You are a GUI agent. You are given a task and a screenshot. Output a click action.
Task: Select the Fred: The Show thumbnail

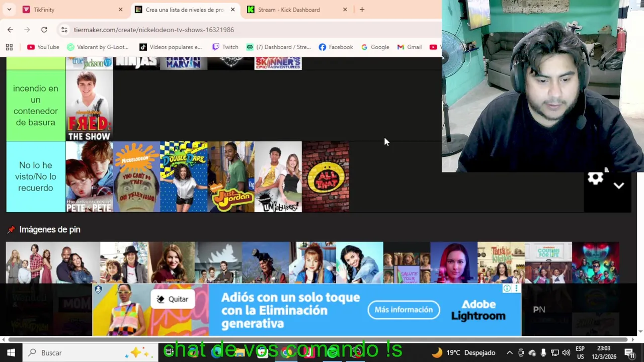pyautogui.click(x=89, y=106)
